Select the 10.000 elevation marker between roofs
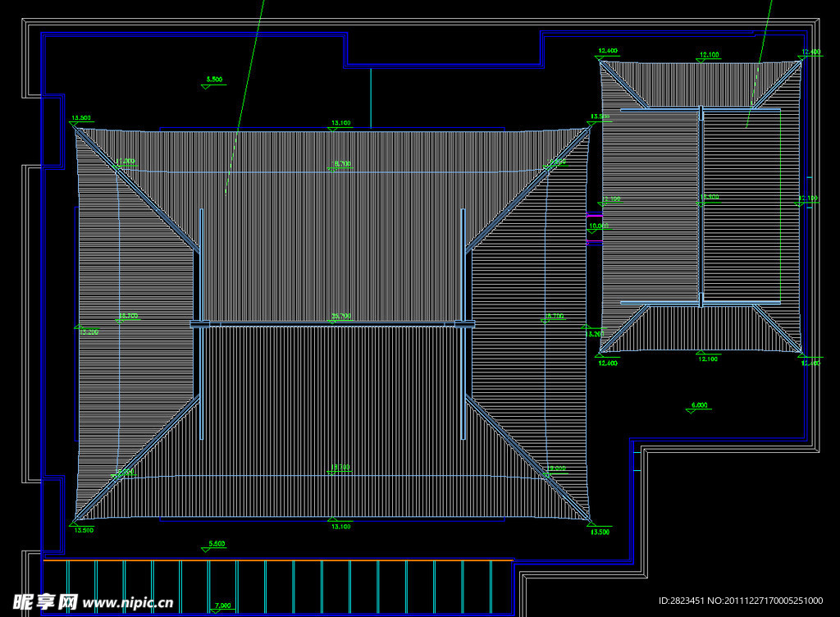Screen dimensions: 840x617 598,226
